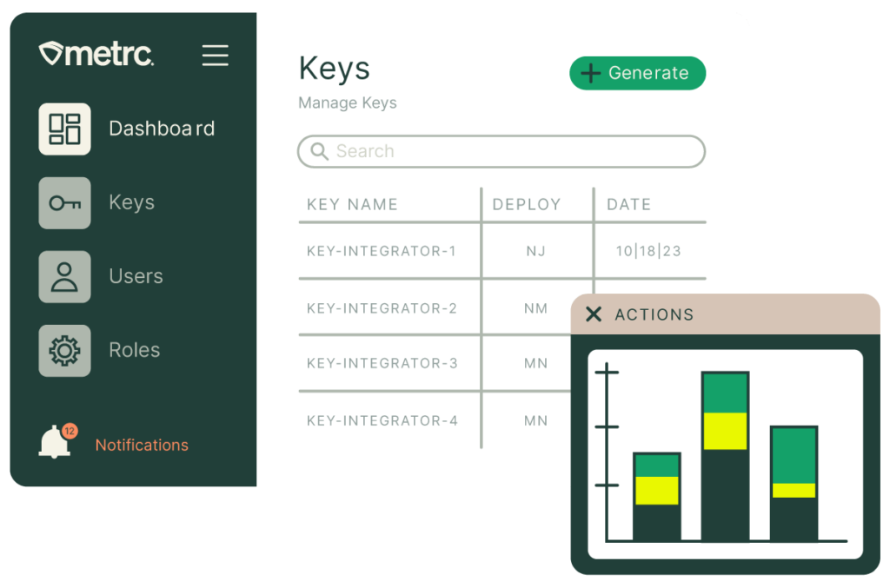Navigate to Roles menu label
This screenshot has width=890, height=588.
point(134,350)
